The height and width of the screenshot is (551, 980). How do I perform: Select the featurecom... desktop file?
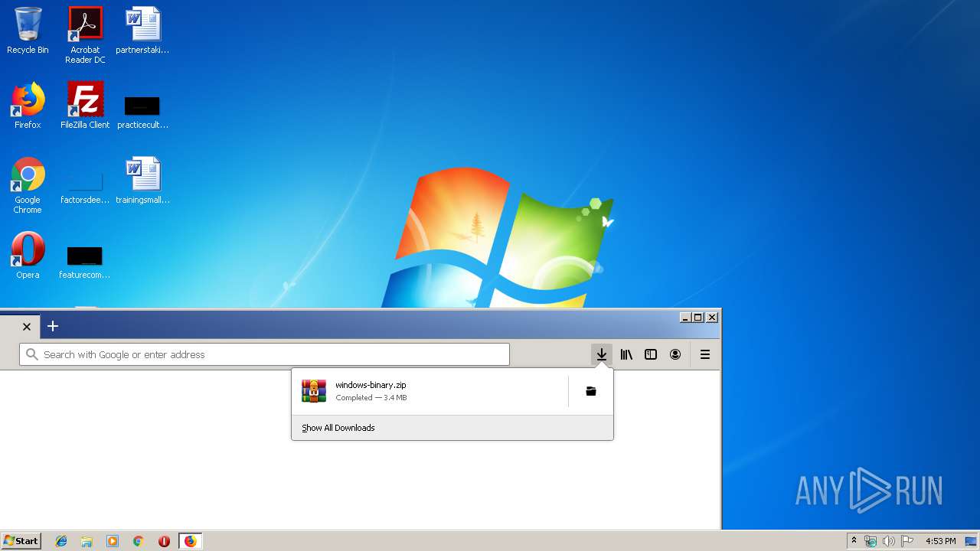point(85,262)
